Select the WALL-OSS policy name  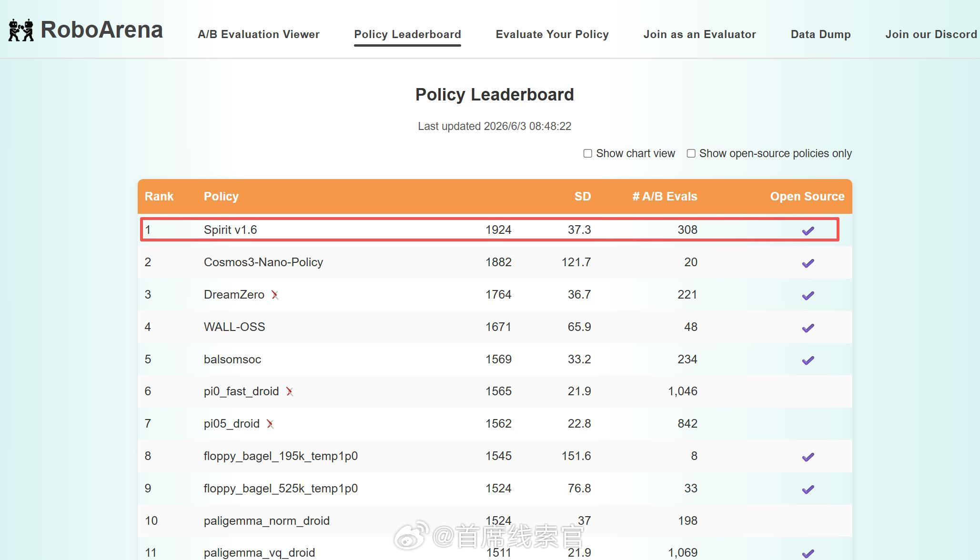point(234,327)
